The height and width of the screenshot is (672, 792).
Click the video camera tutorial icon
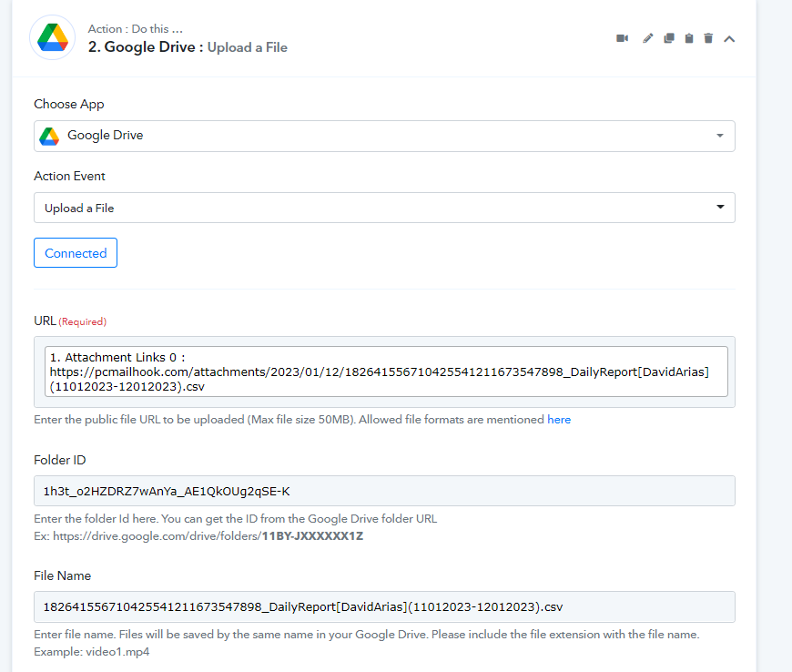[x=623, y=38]
